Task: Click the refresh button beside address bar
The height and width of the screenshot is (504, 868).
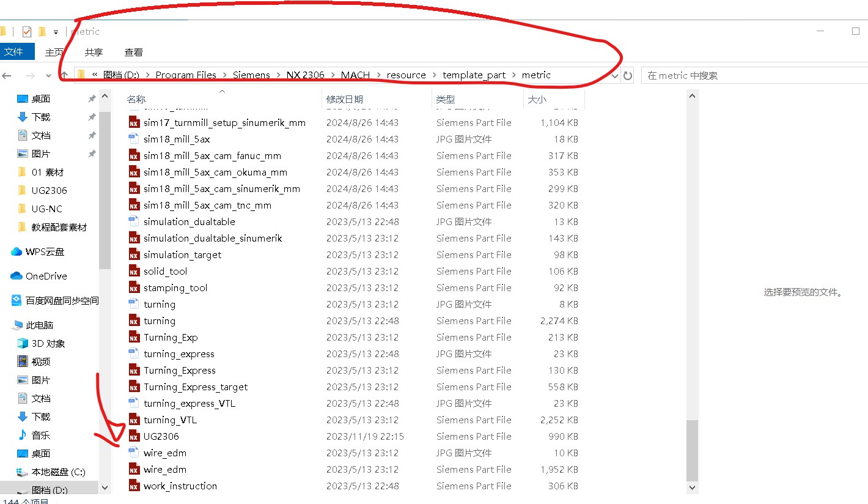Action: point(627,76)
